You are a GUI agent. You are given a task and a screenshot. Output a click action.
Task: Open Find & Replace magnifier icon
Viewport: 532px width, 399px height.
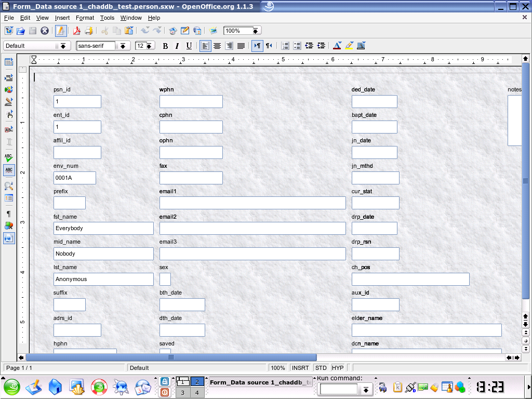pyautogui.click(x=9, y=185)
